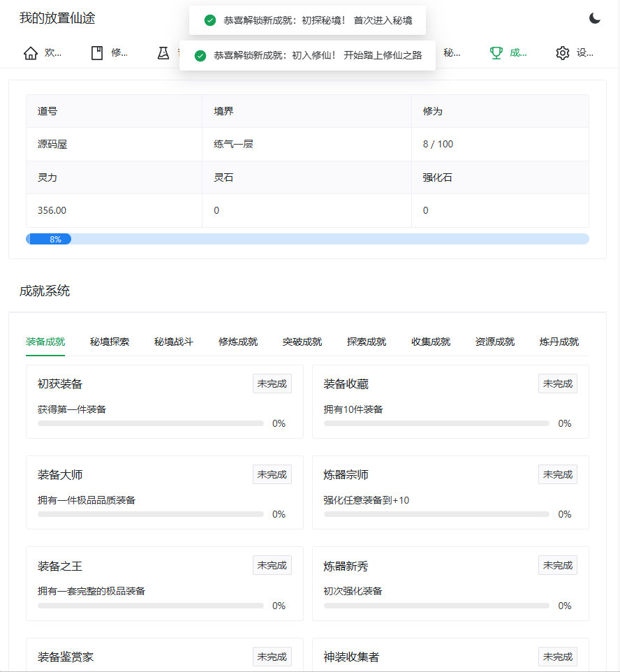Select the 装备成就 tab
This screenshot has width=620, height=672.
pyautogui.click(x=45, y=342)
